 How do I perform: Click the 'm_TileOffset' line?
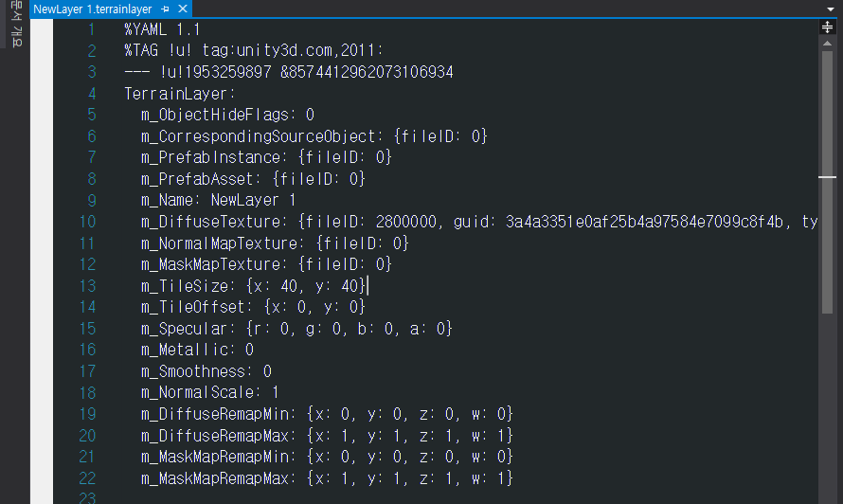253,307
